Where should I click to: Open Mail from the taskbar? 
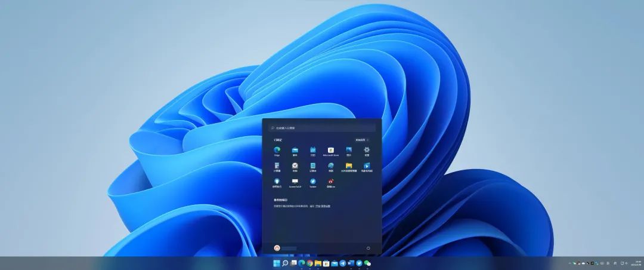tap(335, 263)
